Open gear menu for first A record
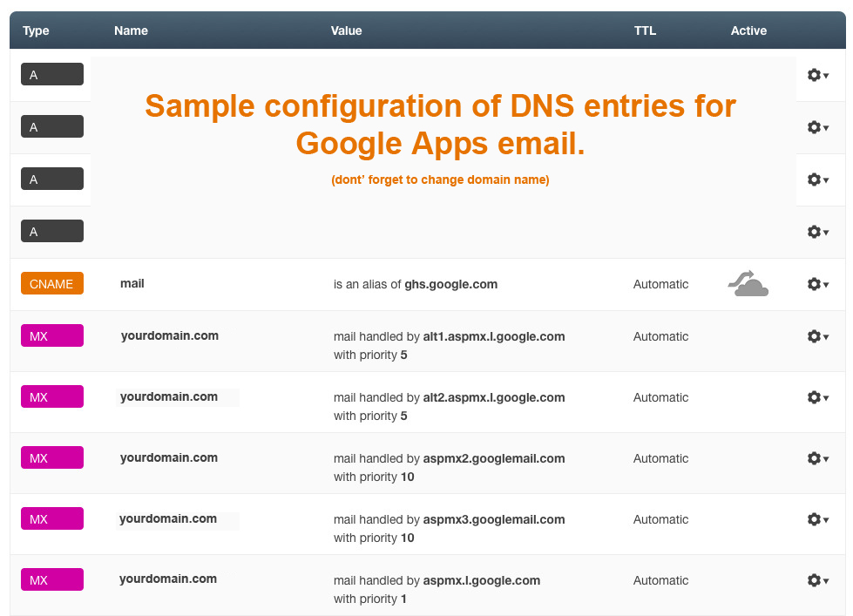 coord(817,75)
